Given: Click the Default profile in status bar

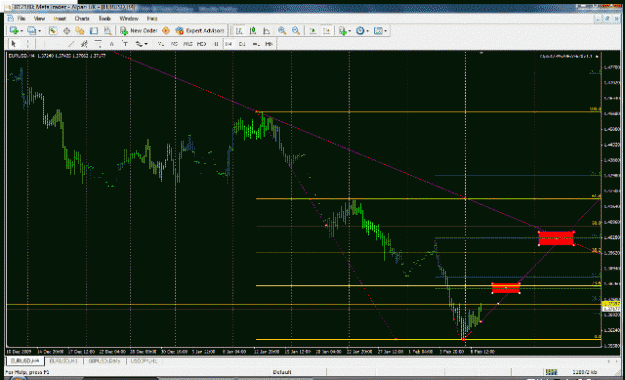Looking at the screenshot, I should [282, 372].
